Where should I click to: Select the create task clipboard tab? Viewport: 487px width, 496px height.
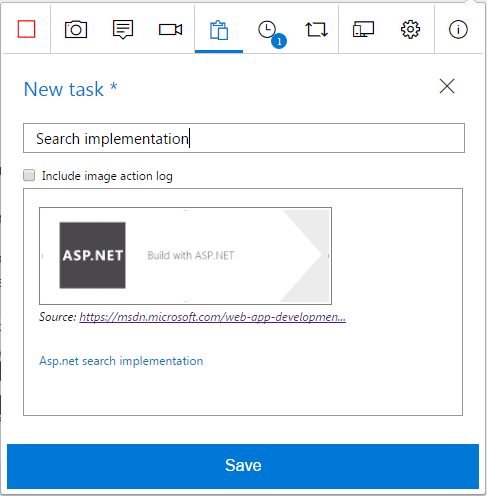coord(219,30)
